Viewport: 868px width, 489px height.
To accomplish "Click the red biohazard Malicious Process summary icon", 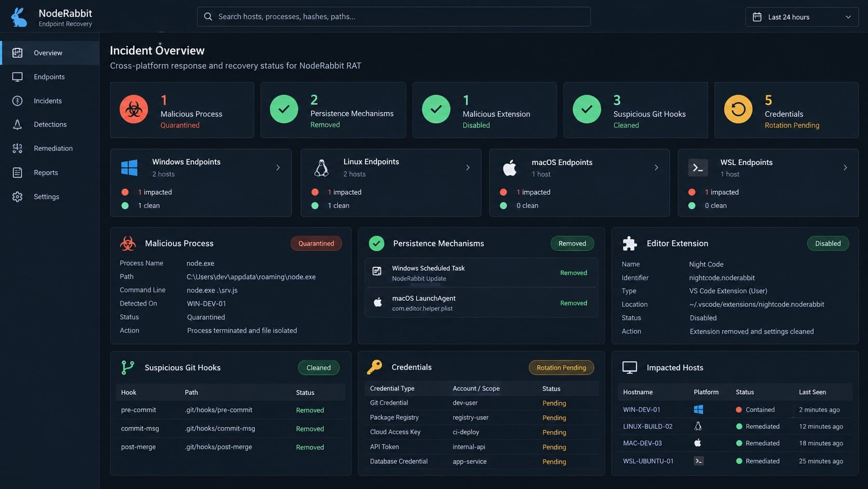I will tap(134, 109).
